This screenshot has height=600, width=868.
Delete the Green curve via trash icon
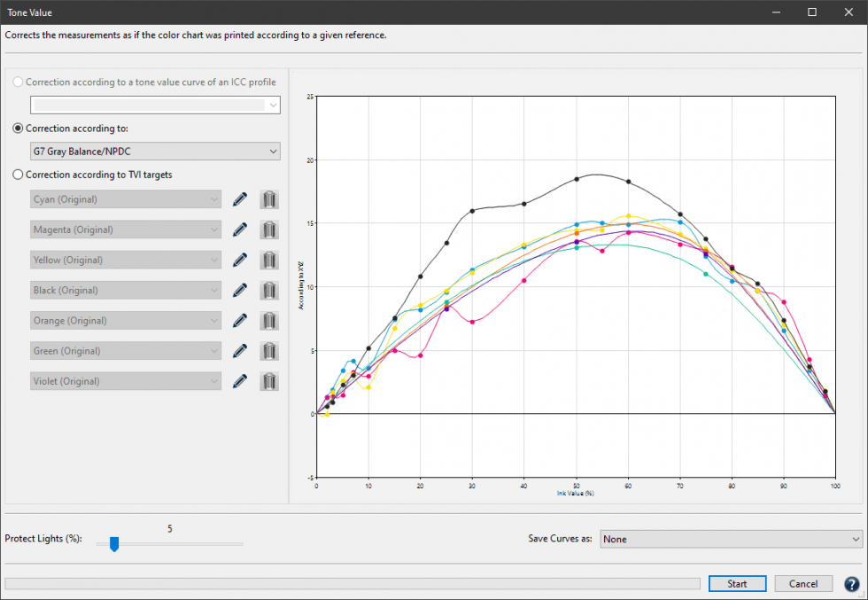(269, 350)
